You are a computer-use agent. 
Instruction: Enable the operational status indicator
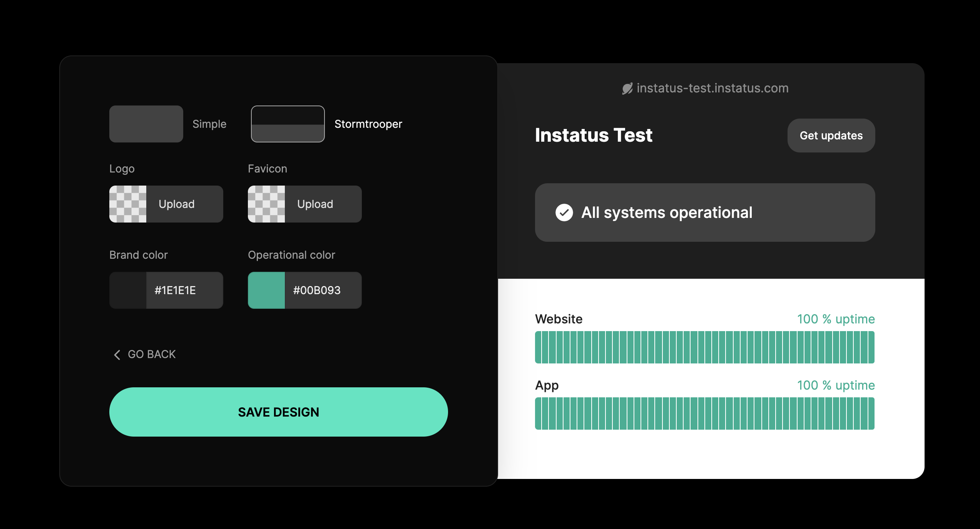click(x=563, y=213)
